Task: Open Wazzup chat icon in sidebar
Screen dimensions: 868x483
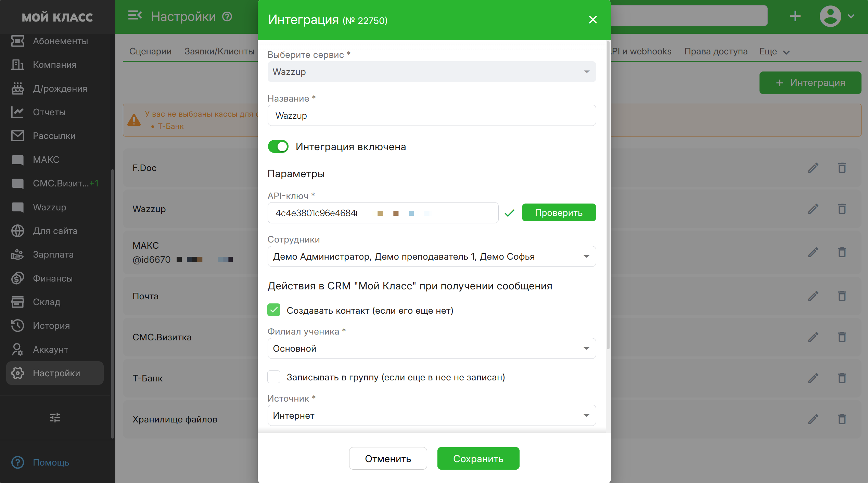Action: (x=17, y=207)
